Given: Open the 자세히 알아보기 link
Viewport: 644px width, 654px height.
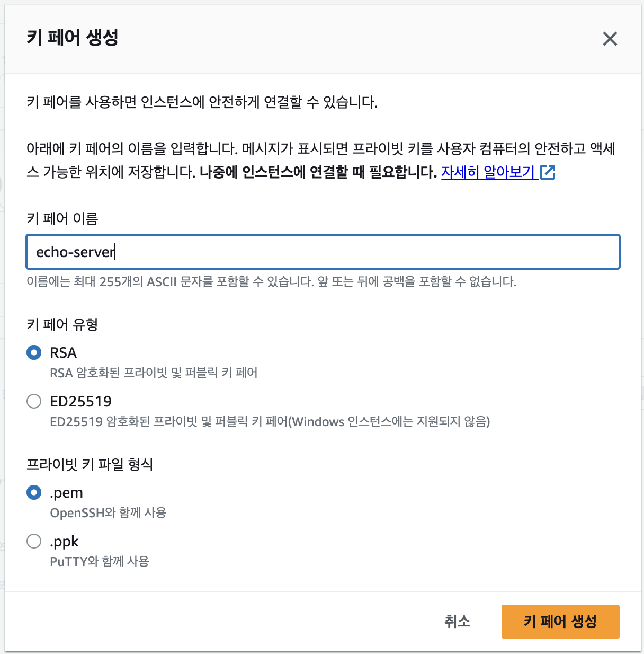Looking at the screenshot, I should (487, 173).
